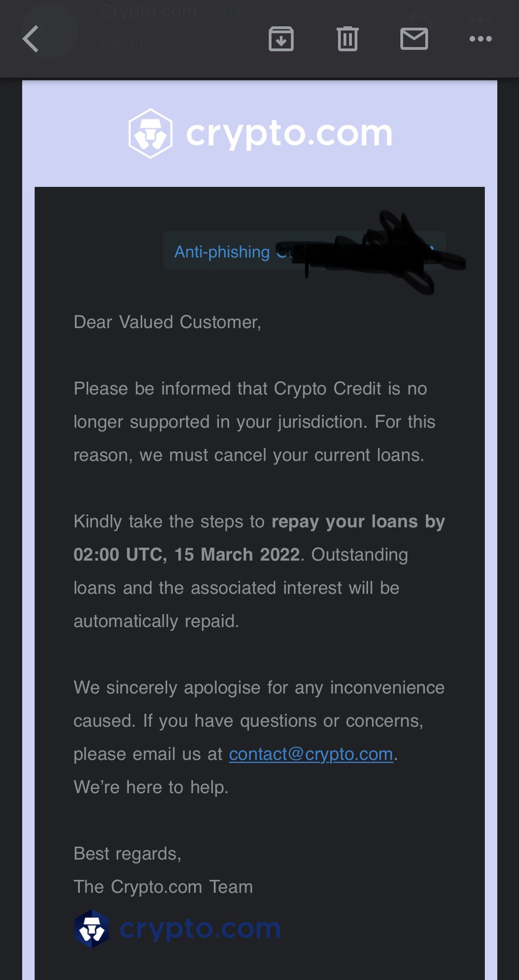Archive this email with the box icon
The width and height of the screenshot is (519, 980).
(x=281, y=39)
